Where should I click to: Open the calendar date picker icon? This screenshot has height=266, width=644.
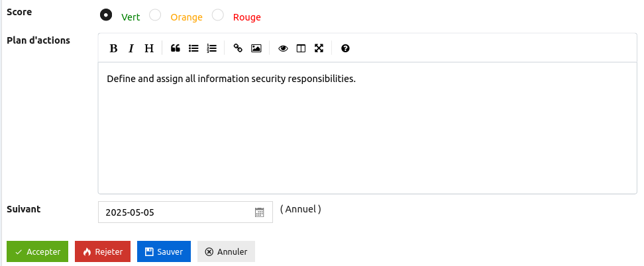260,212
